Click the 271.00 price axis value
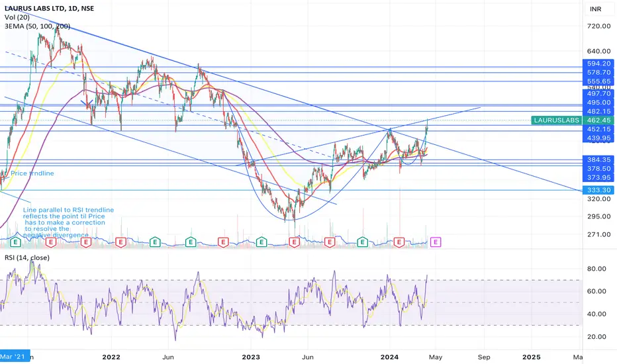Viewport: 617px width, 364px height. pyautogui.click(x=598, y=234)
